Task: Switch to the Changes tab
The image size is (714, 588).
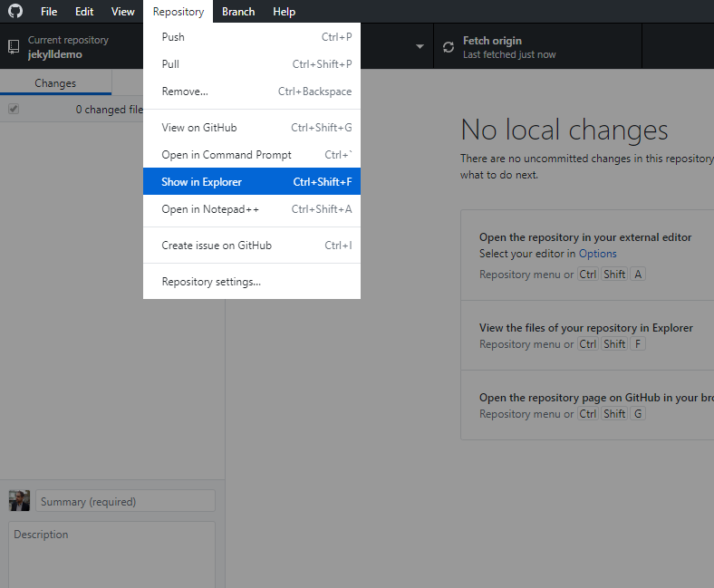Action: point(55,83)
